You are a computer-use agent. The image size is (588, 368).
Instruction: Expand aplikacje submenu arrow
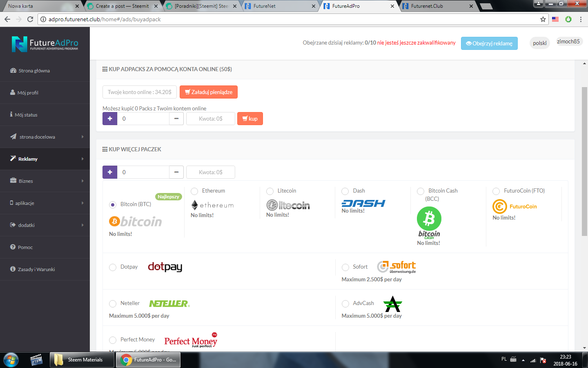point(82,203)
